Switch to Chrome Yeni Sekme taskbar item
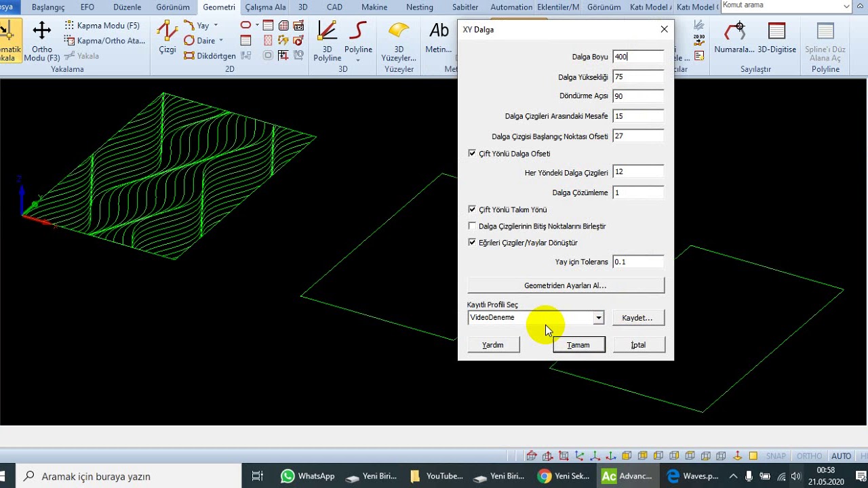This screenshot has width=868, height=488. tap(564, 476)
